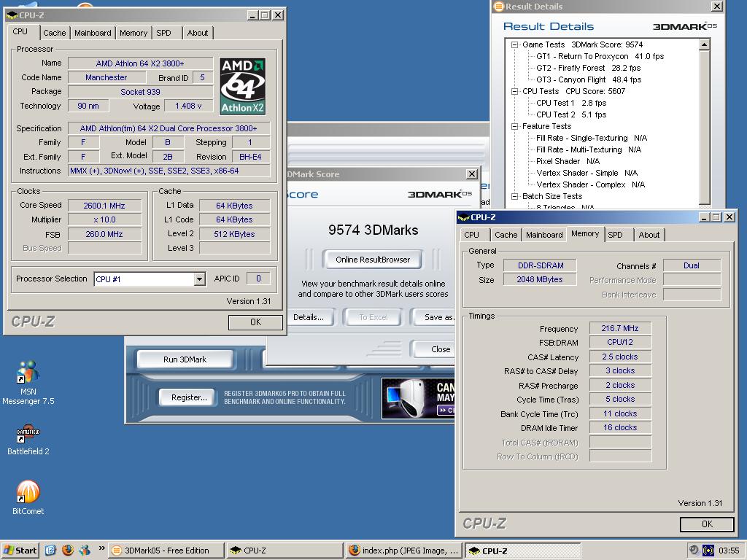747x560 pixels.
Task: Click the Core Speed 2600.1 MHz value
Action: pos(104,206)
